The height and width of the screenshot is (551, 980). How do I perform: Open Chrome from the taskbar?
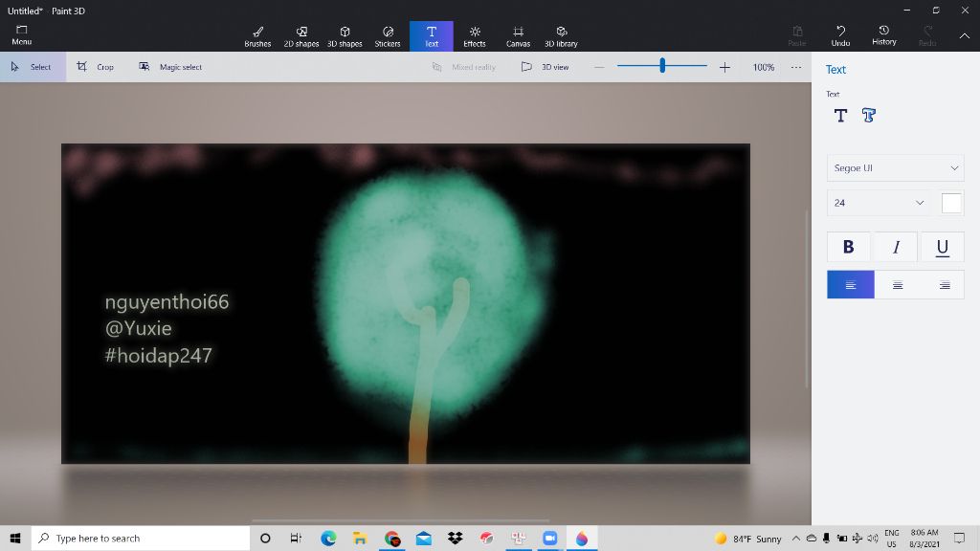click(x=391, y=538)
